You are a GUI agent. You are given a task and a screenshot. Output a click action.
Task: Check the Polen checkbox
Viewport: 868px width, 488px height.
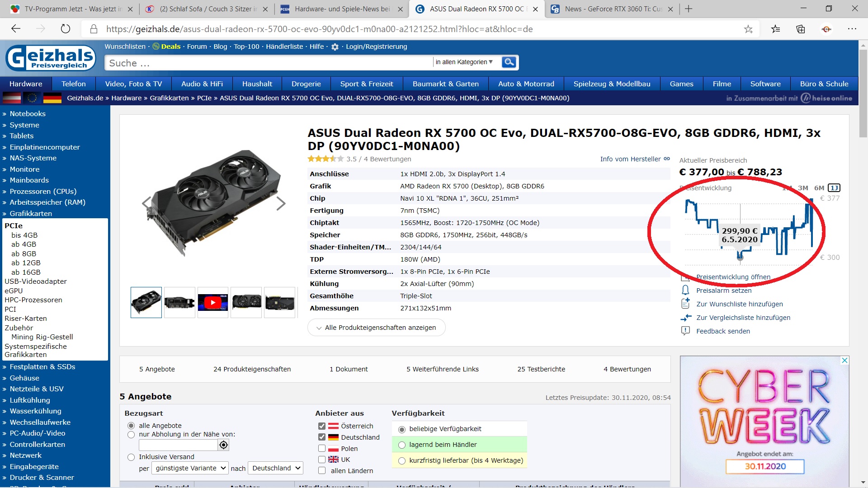point(322,448)
